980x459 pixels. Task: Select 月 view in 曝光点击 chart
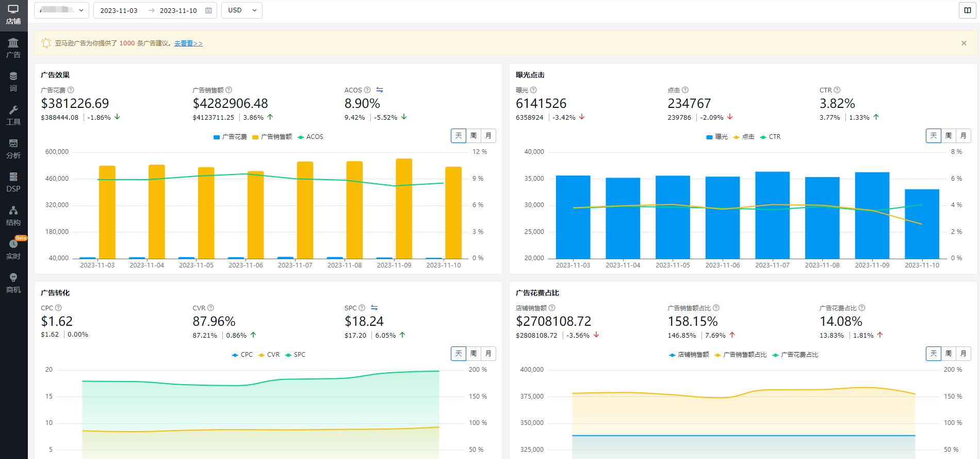pos(963,136)
